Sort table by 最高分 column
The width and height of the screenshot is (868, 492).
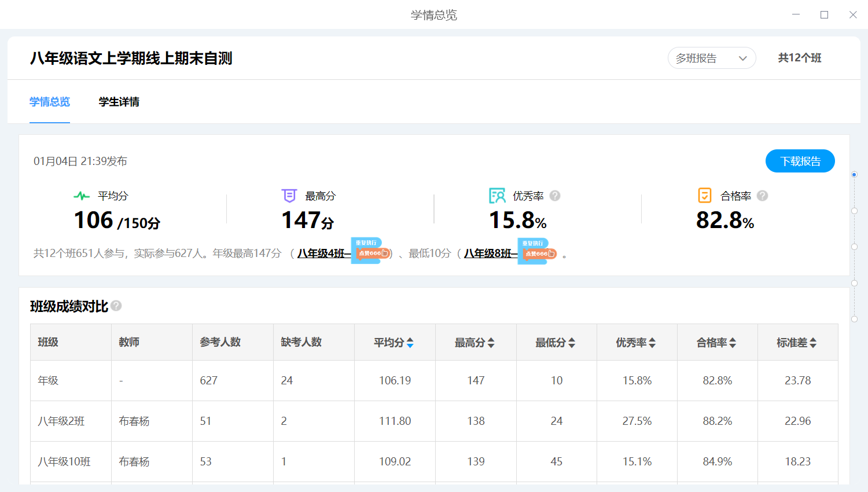(x=491, y=343)
